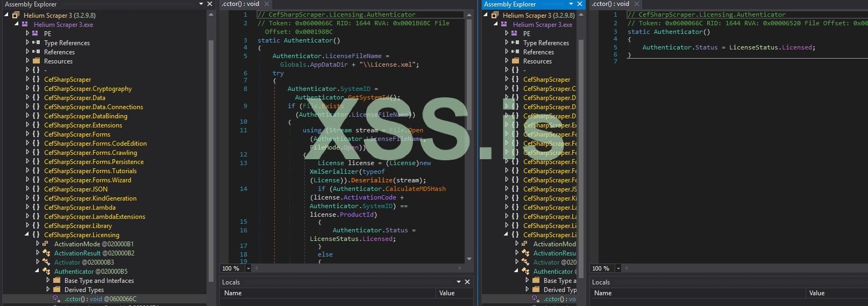Click PE node icon in right Assembly Explorer

click(515, 33)
